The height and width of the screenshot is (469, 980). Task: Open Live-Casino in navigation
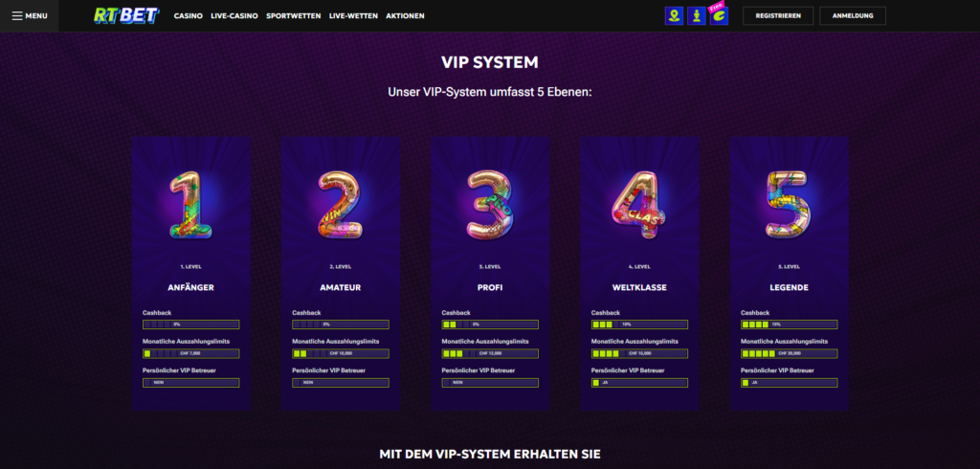[x=234, y=16]
